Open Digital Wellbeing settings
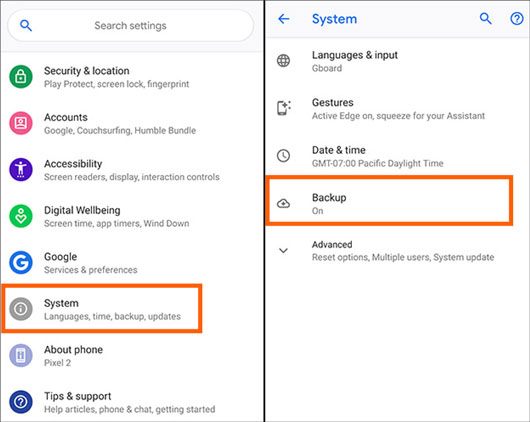Screen dimensions: 530x422 pyautogui.click(x=132, y=216)
